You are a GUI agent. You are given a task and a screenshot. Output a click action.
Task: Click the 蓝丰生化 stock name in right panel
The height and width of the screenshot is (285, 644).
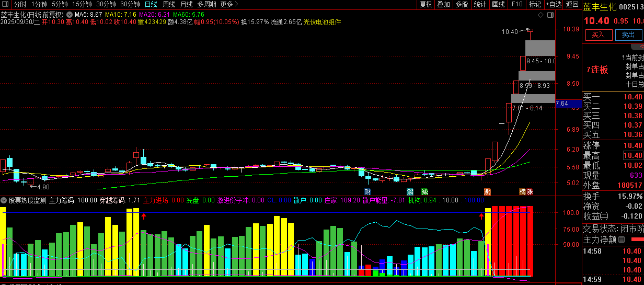coord(600,7)
